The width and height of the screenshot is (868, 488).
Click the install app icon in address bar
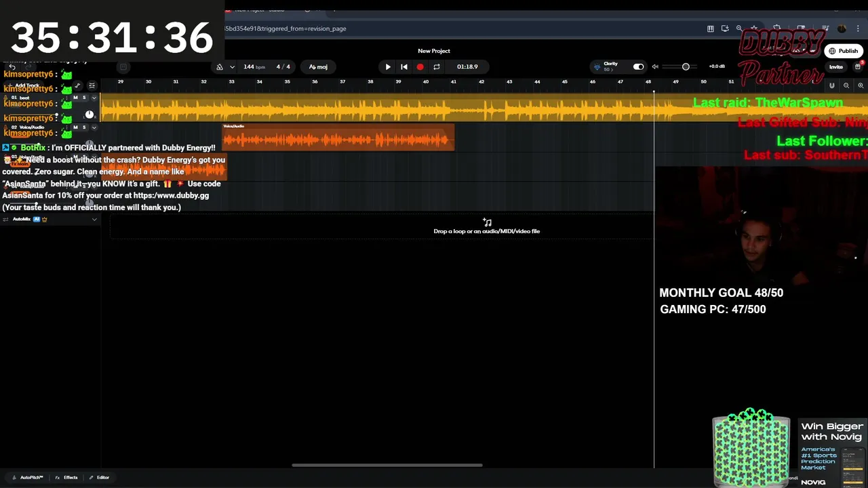725,28
